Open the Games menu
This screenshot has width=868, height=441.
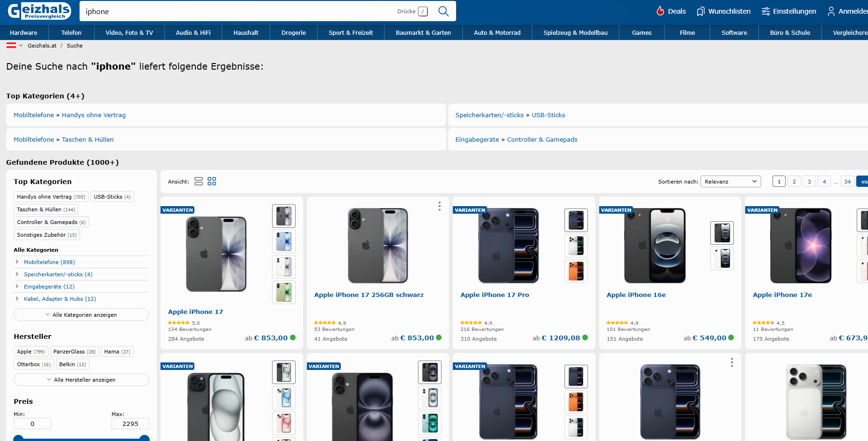(642, 32)
